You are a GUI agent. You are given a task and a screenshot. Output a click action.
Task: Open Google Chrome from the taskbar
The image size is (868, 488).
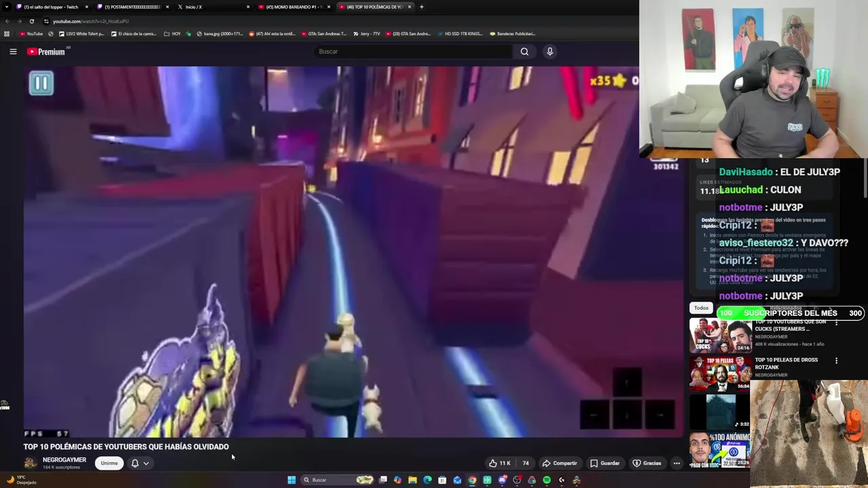(472, 480)
